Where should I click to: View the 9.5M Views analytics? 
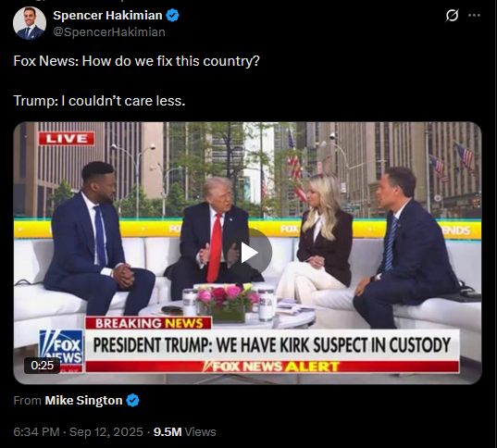click(x=185, y=432)
